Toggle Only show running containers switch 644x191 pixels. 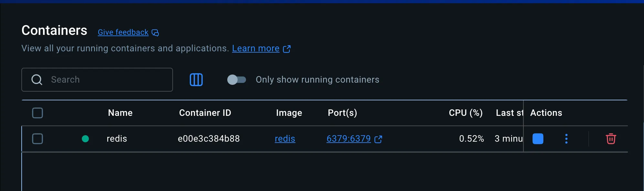coord(237,80)
